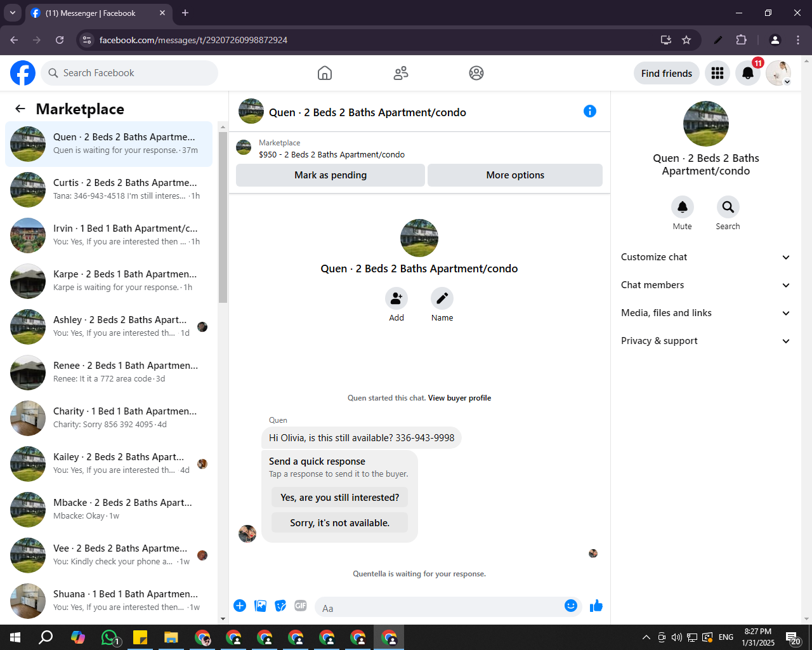This screenshot has height=650, width=812.
Task: Click the Facebook logo icon
Action: point(23,73)
